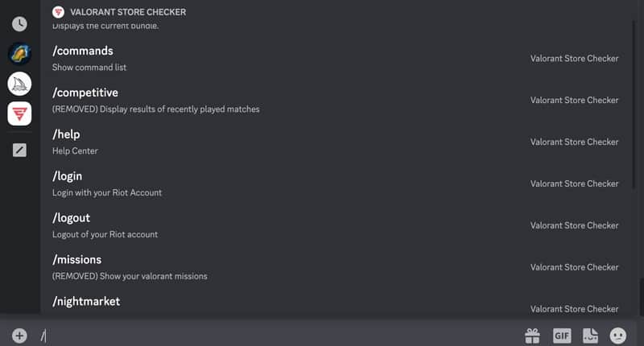Select the sailboat bot avatar icon
This screenshot has width=644, height=346.
click(19, 83)
